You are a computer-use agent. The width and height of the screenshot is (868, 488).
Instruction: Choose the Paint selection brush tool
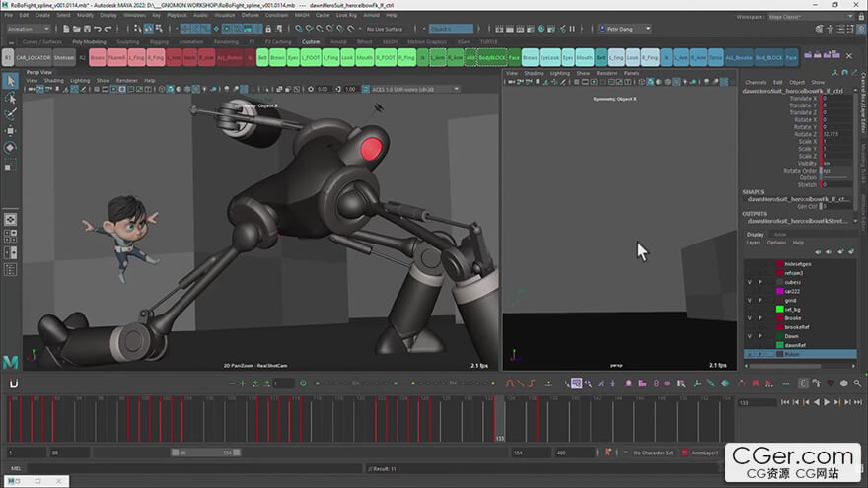pos(10,114)
